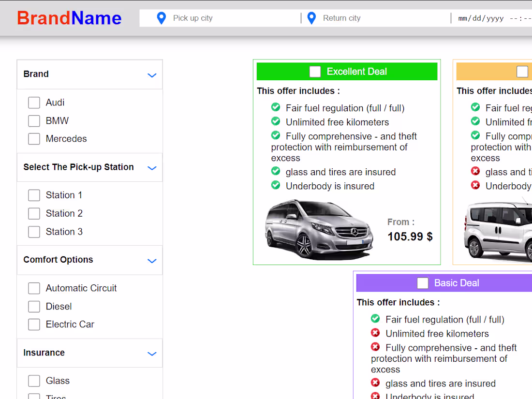
Task: Enable the Automatic Circuit option
Action: click(x=34, y=288)
